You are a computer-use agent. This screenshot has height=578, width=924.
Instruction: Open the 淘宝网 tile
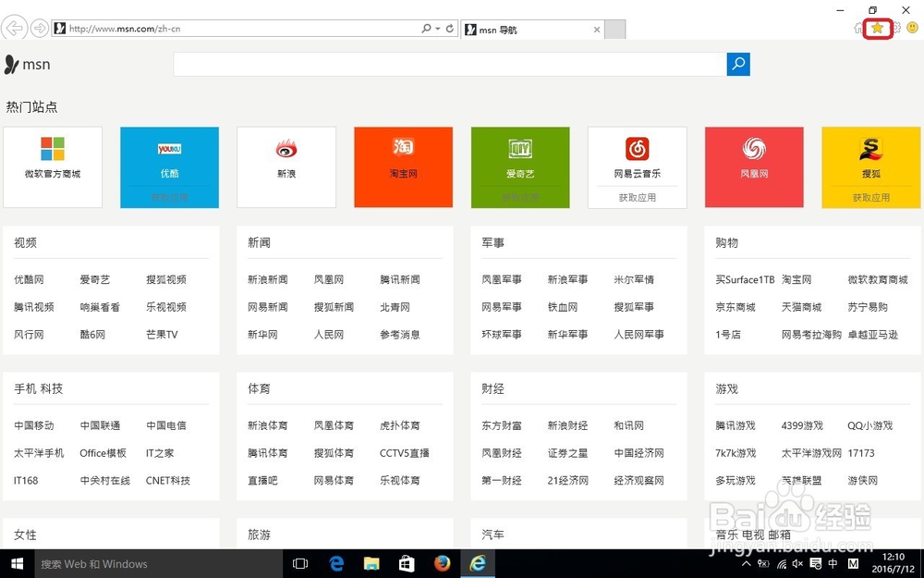[404, 167]
